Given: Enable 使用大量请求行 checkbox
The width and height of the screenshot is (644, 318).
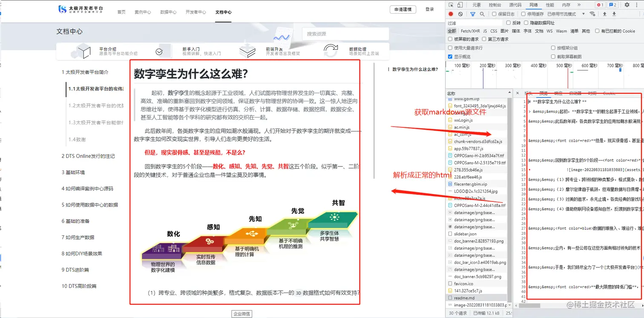Looking at the screenshot, I should tap(450, 48).
